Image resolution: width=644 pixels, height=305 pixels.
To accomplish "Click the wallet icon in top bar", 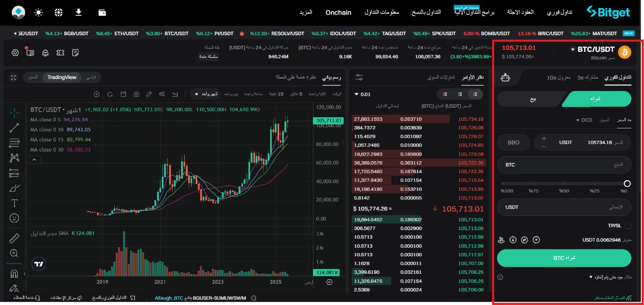I will click(x=102, y=12).
